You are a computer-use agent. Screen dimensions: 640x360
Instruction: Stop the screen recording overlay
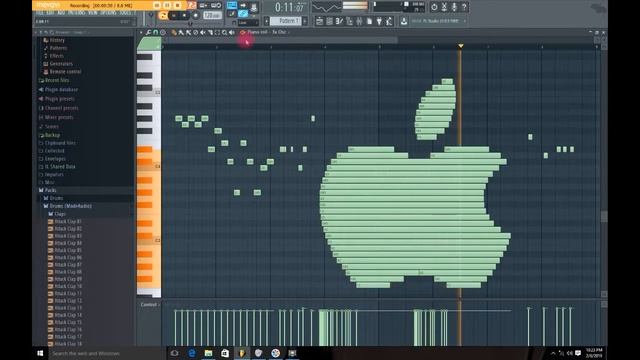(178, 5)
